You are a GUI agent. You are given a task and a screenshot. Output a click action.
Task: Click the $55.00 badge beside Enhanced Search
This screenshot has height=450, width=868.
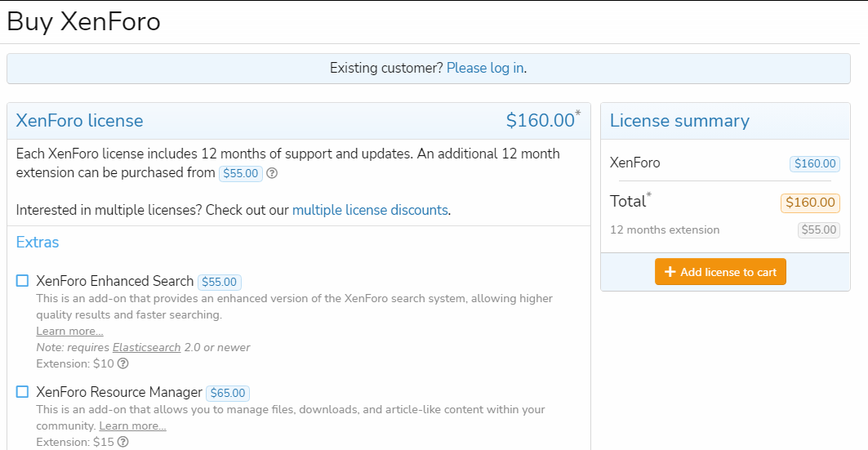220,282
